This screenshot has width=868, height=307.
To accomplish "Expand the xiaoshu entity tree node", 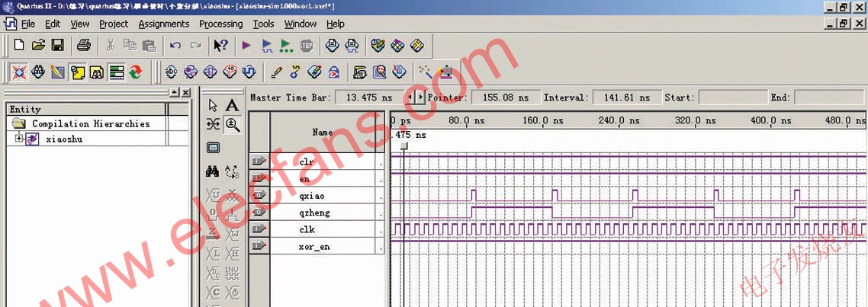I will [19, 139].
